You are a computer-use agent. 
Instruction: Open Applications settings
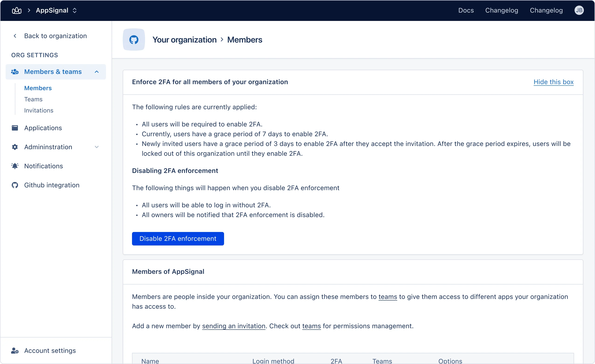(43, 128)
